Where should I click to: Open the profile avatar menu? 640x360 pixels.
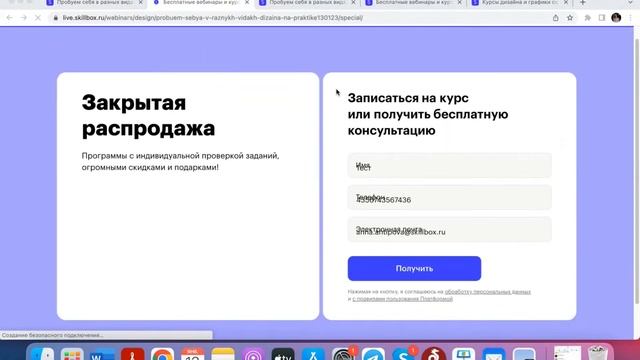pyautogui.click(x=616, y=18)
